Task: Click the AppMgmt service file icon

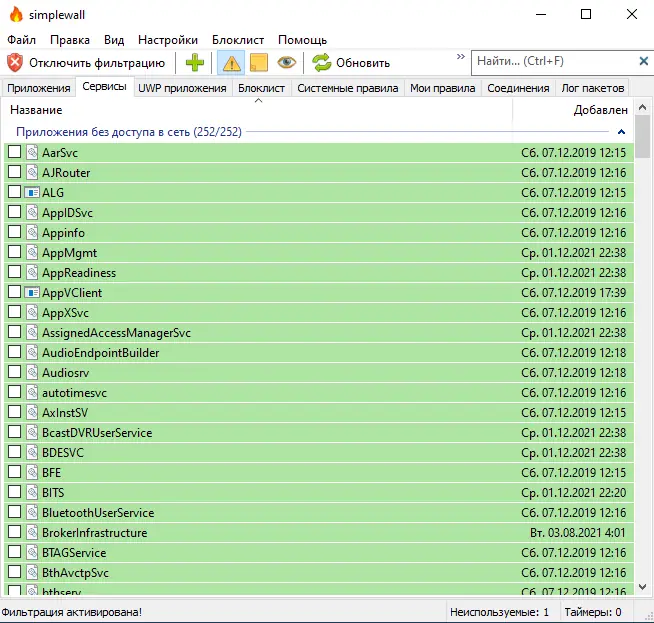Action: coord(32,253)
